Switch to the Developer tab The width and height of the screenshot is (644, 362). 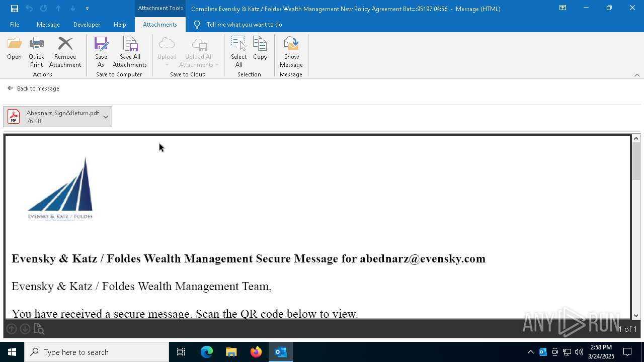(x=87, y=25)
